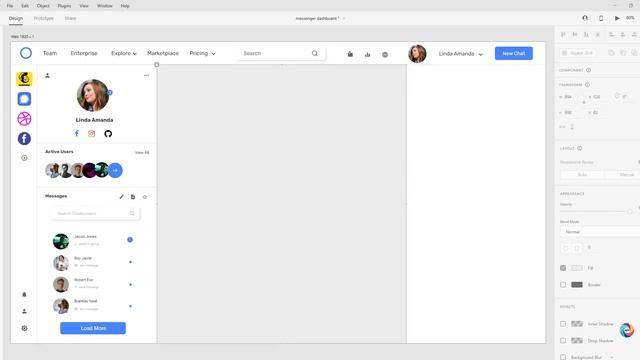Screen dimensions: 640x360
Task: Click the View All link for Active Users
Action: [x=142, y=152]
